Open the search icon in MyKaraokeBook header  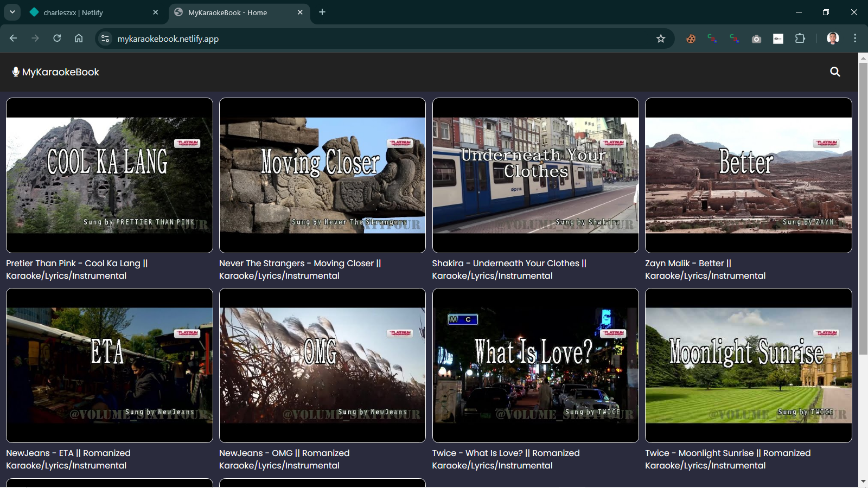coord(835,72)
